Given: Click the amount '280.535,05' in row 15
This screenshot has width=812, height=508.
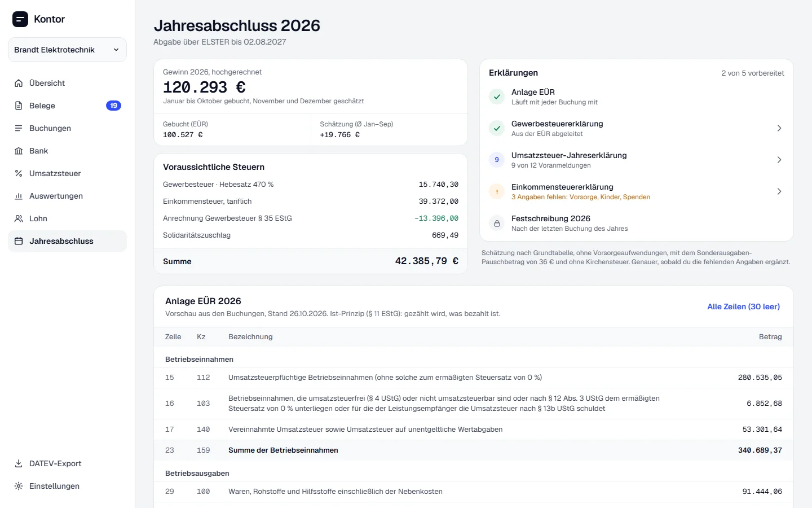Looking at the screenshot, I should click(760, 378).
